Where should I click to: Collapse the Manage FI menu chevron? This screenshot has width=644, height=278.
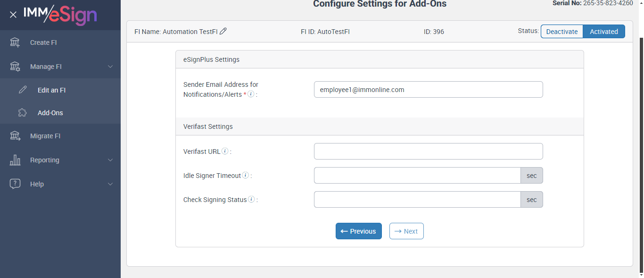tap(110, 67)
